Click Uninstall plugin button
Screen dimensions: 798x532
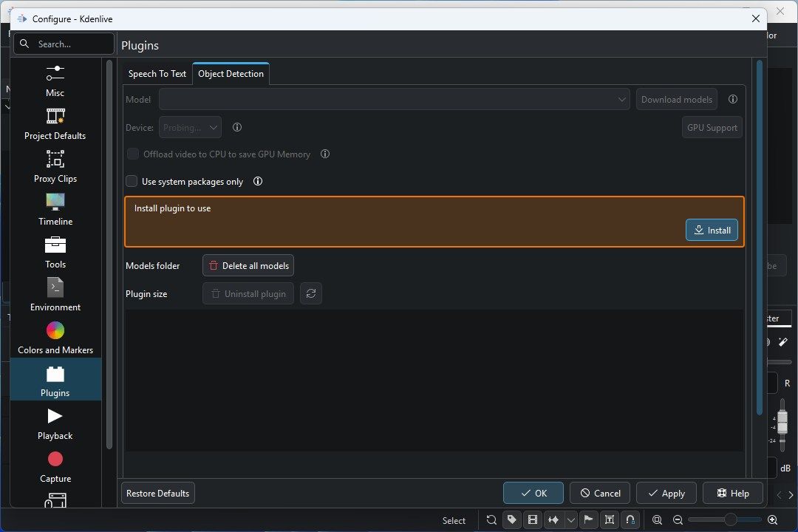coord(248,294)
